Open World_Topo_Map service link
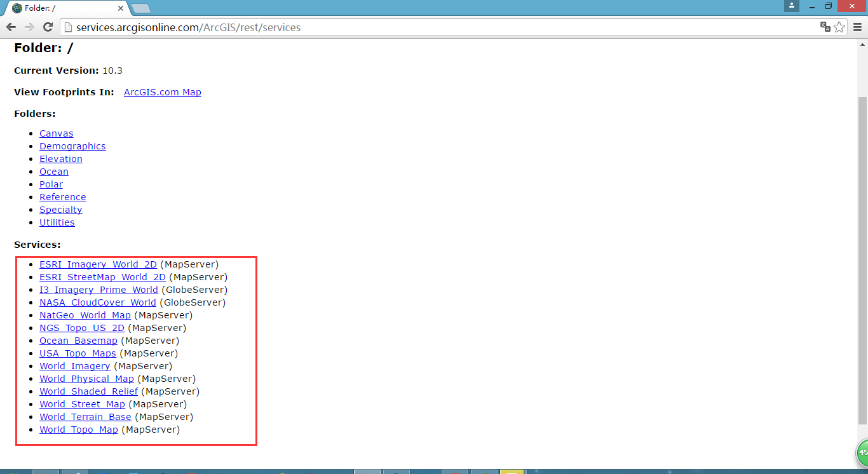 pos(79,430)
